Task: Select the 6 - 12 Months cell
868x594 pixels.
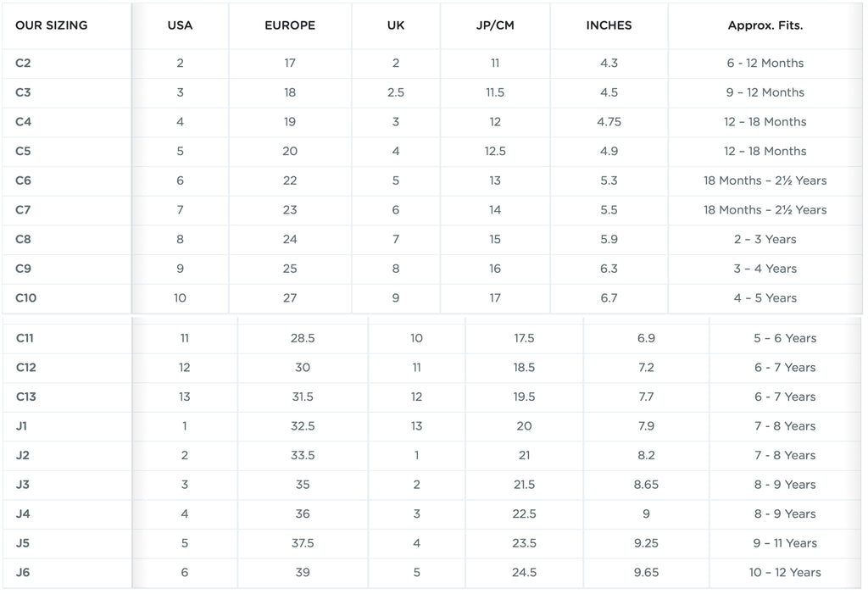Action: tap(765, 63)
